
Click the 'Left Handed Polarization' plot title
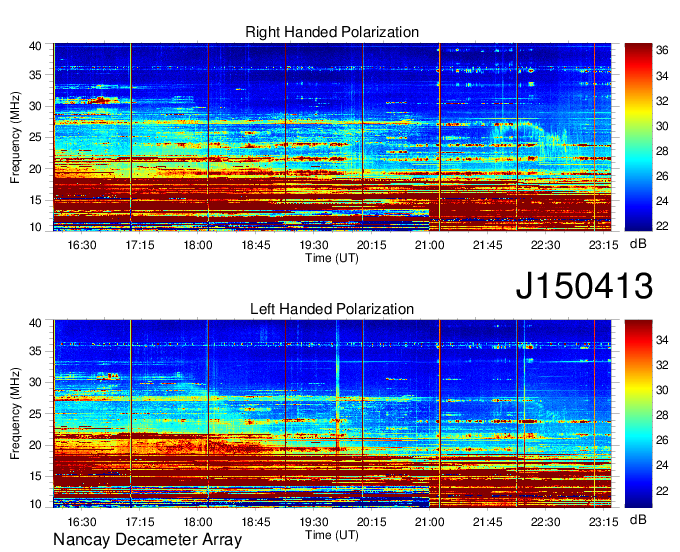(332, 309)
